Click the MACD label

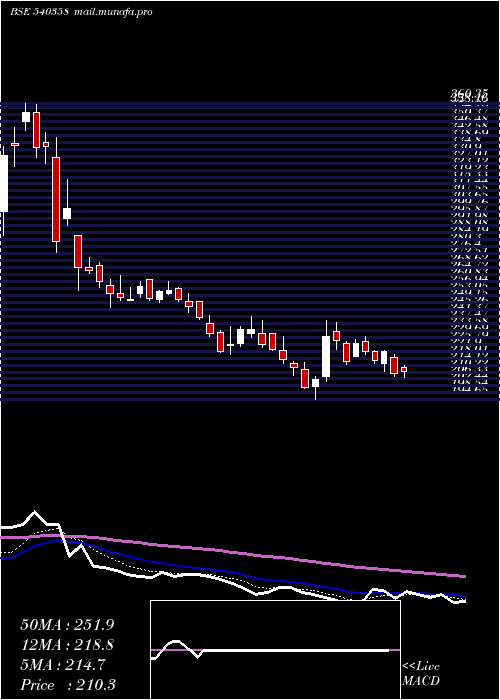421,682
